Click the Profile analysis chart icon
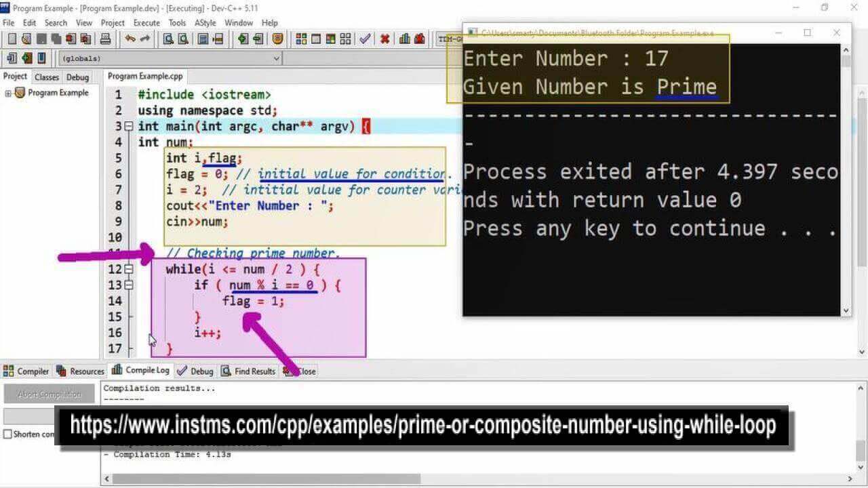The height and width of the screenshot is (488, 868). click(404, 39)
